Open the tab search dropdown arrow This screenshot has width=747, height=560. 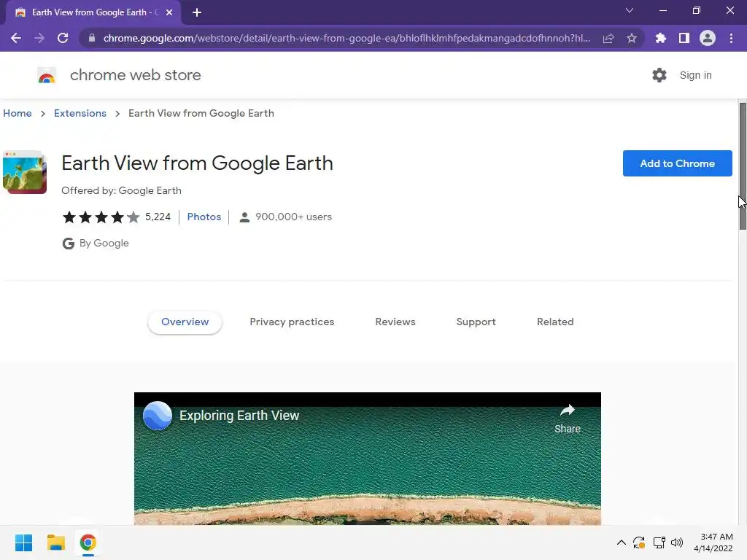click(630, 10)
